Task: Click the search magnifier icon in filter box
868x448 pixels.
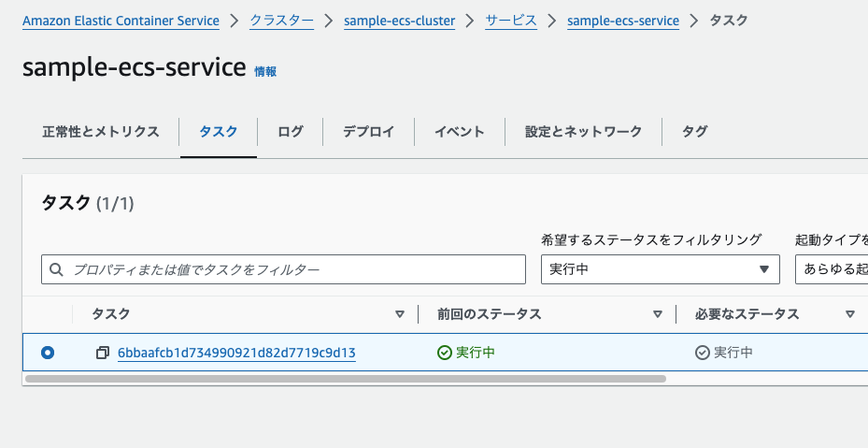Action: tap(56, 269)
